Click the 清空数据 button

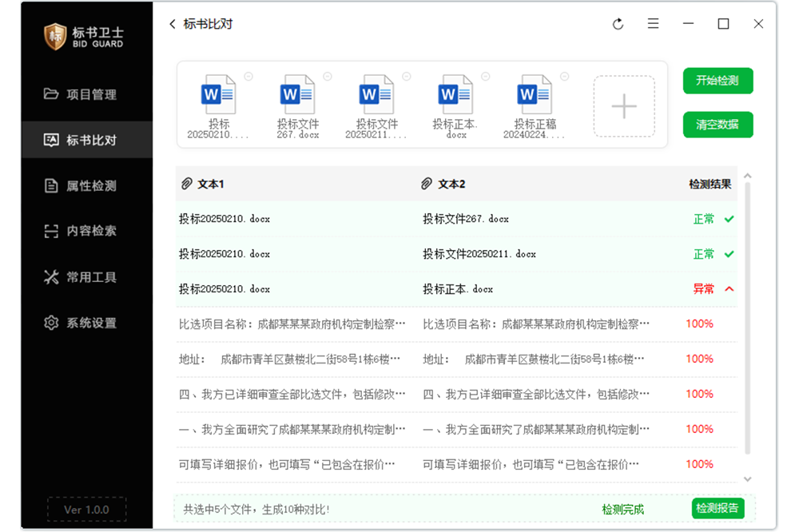coord(718,125)
